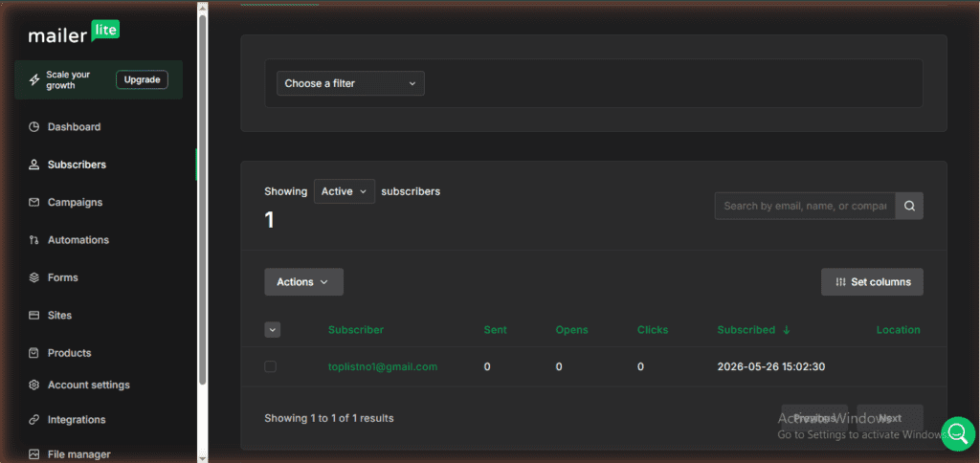This screenshot has width=980, height=463.
Task: Open the Sites section
Action: pyautogui.click(x=59, y=315)
